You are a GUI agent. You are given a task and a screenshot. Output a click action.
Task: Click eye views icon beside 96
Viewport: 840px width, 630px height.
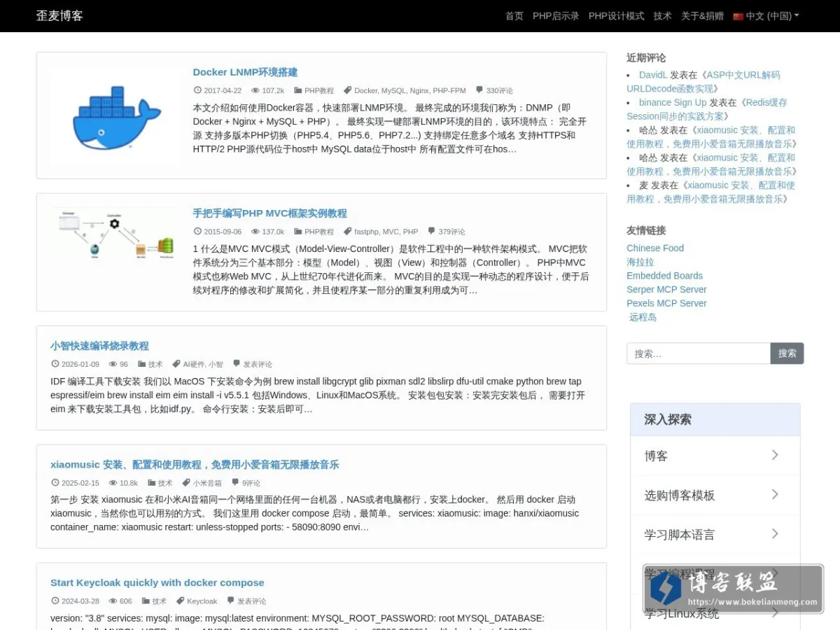(113, 364)
